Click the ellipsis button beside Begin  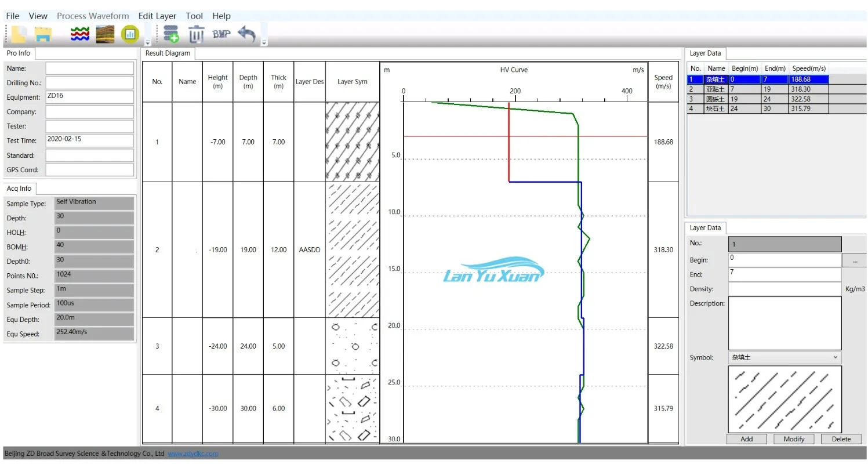[x=855, y=260]
